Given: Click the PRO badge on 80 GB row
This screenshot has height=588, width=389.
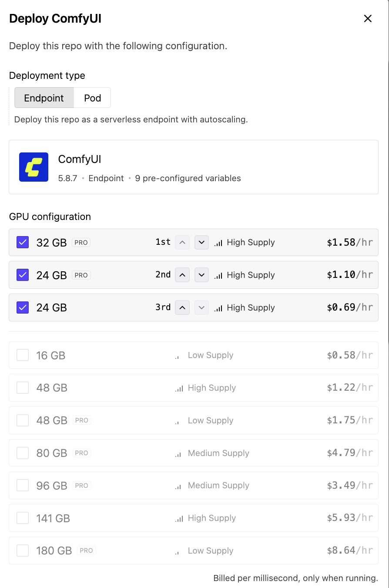Looking at the screenshot, I should coord(82,453).
